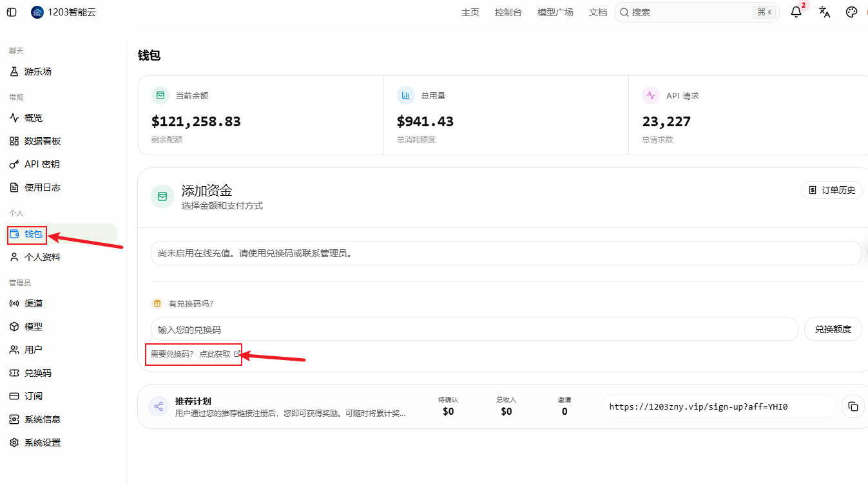
Task: Click the $121,258.83 balance value
Action: (x=196, y=121)
